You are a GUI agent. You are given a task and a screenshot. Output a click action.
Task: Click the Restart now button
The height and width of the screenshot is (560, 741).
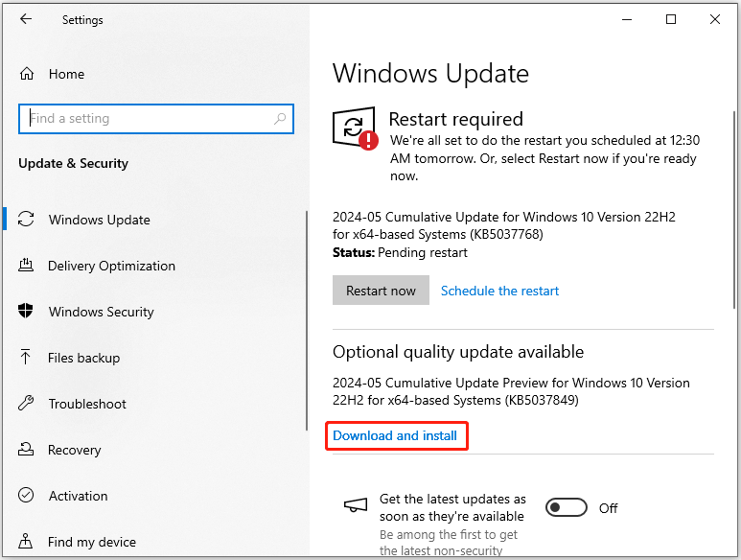[x=381, y=291]
